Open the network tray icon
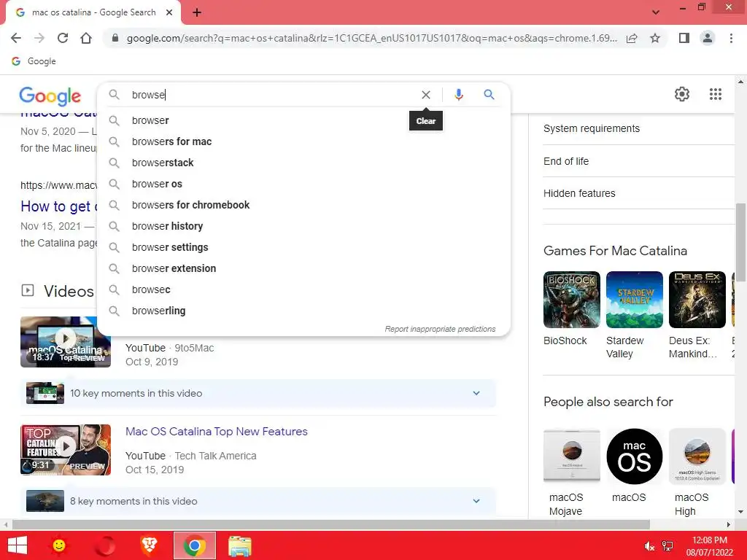This screenshot has width=747, height=560. [667, 546]
